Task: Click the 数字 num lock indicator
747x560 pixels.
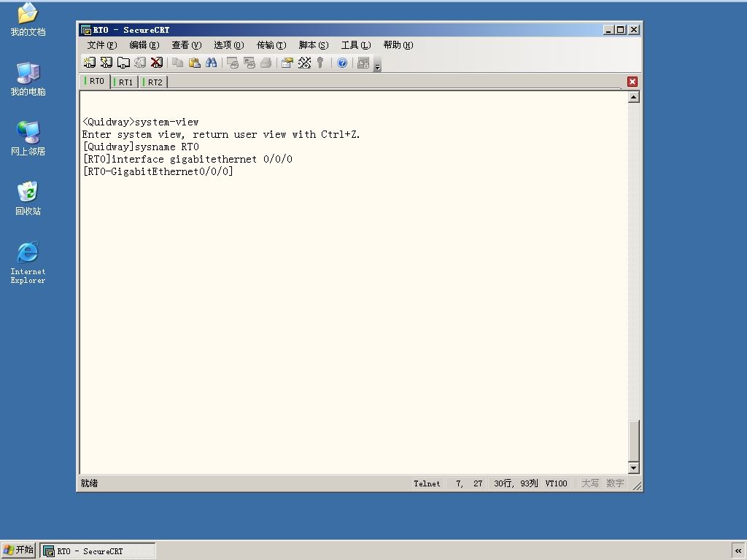Action: click(x=615, y=483)
